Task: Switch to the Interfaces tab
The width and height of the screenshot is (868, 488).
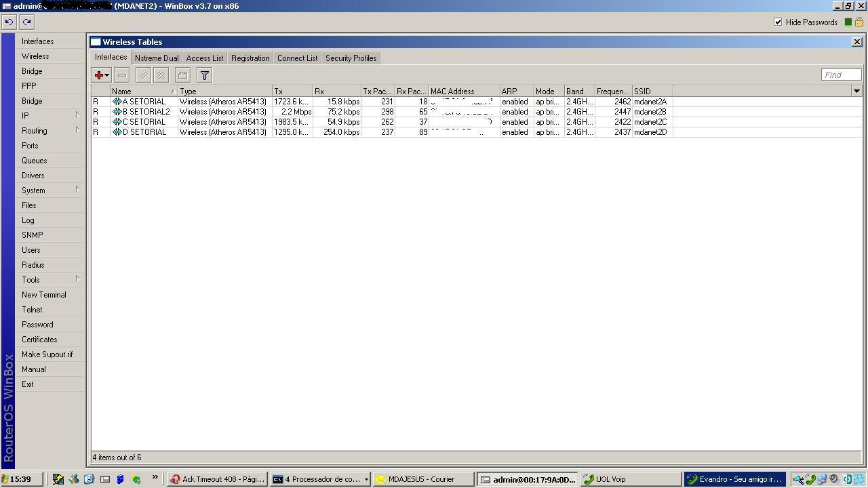Action: tap(111, 58)
